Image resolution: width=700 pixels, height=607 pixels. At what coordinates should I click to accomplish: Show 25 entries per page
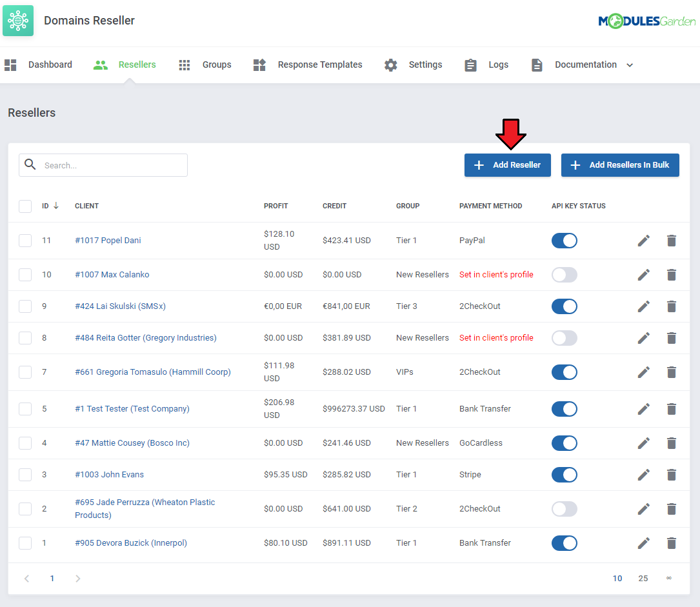pyautogui.click(x=643, y=579)
